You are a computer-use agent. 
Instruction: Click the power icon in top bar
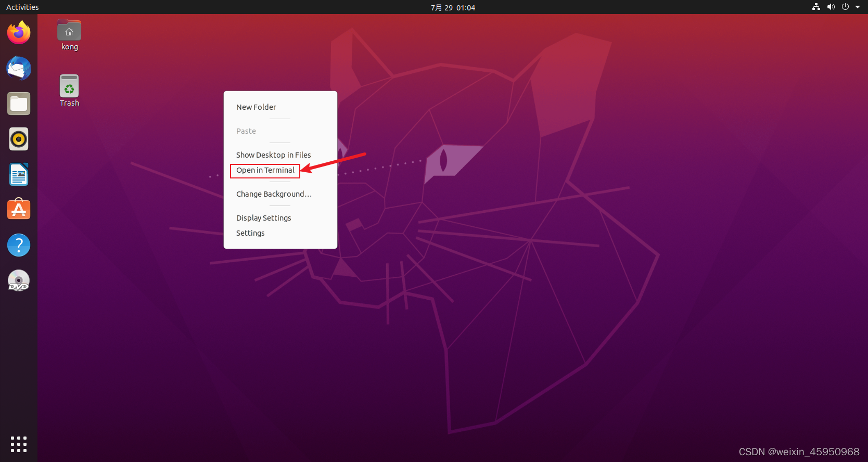pos(845,7)
